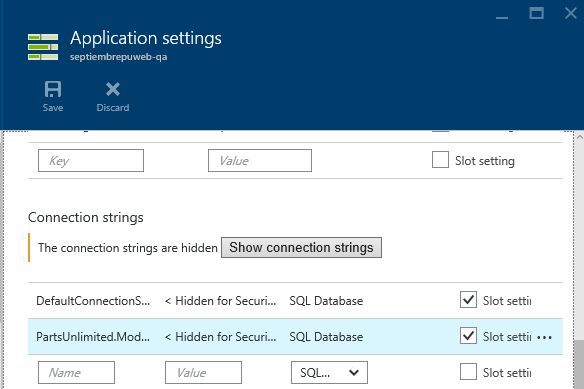584x389 pixels.
Task: Toggle Slot setting checkbox for app setting Key row
Action: click(440, 160)
